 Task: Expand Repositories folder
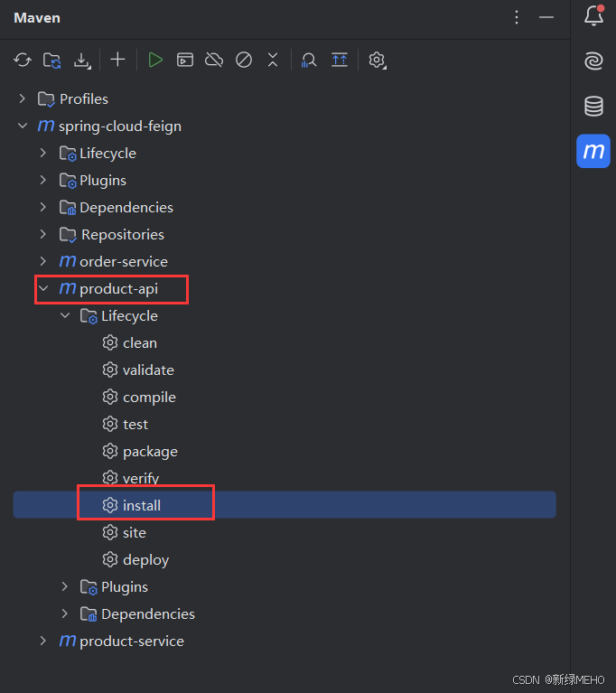[42, 234]
